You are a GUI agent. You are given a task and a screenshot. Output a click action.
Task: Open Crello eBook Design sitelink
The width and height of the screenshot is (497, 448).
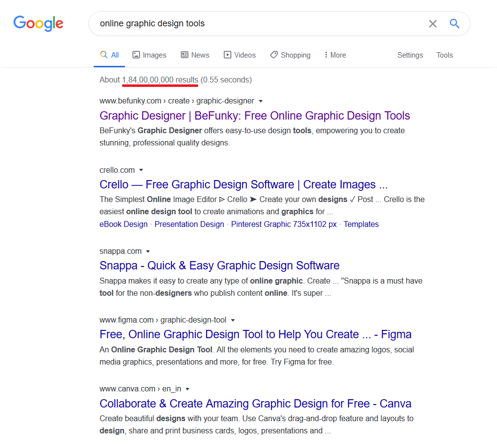click(124, 224)
